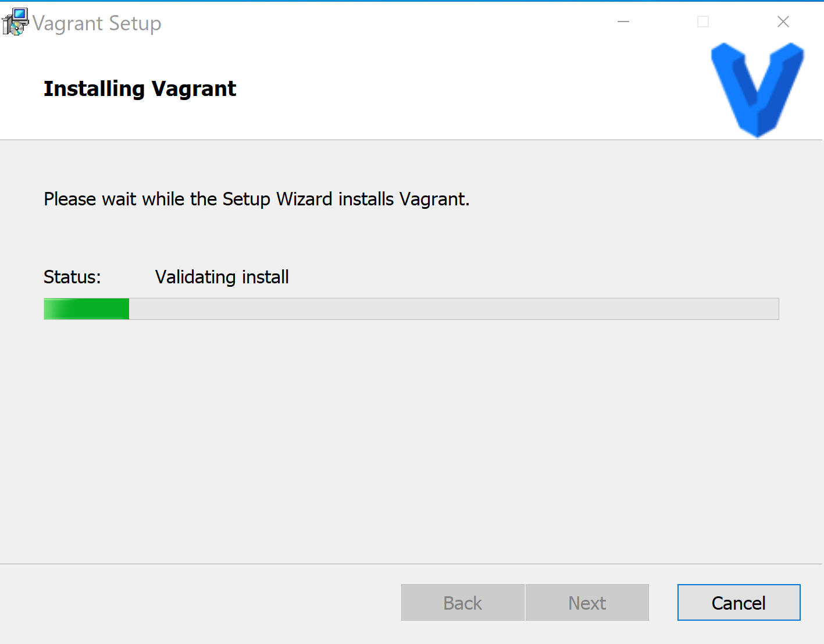Click the green filled portion of progress bar
Viewport: 824px width, 644px height.
click(87, 309)
